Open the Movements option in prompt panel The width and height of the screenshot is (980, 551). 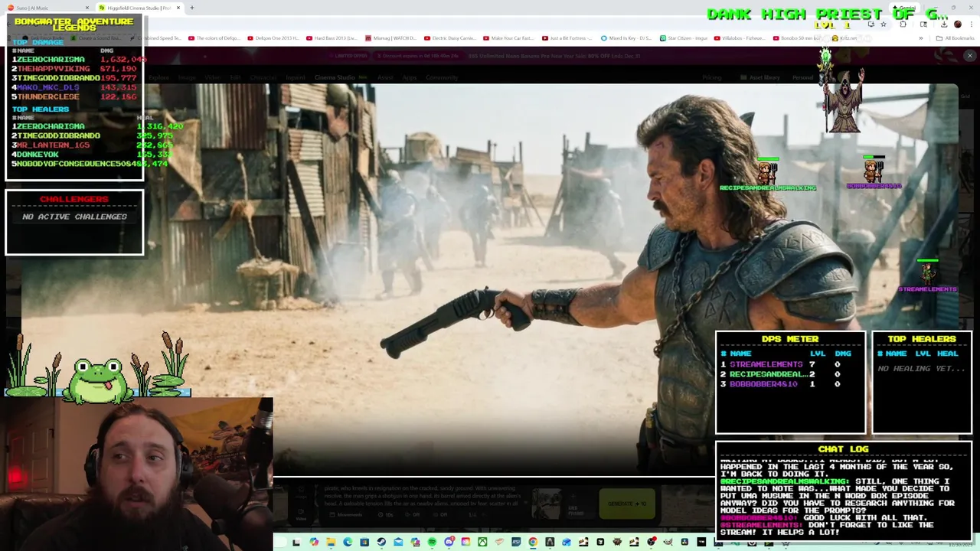[x=345, y=514]
